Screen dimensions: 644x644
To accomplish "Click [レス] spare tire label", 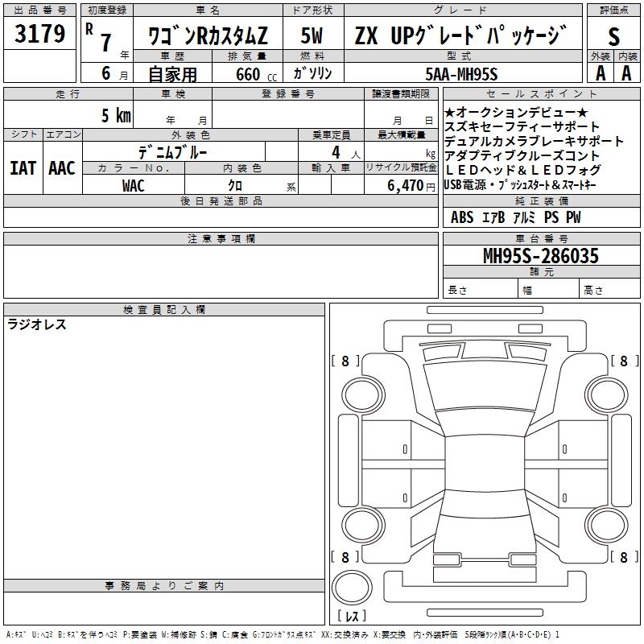I will pos(352,616).
